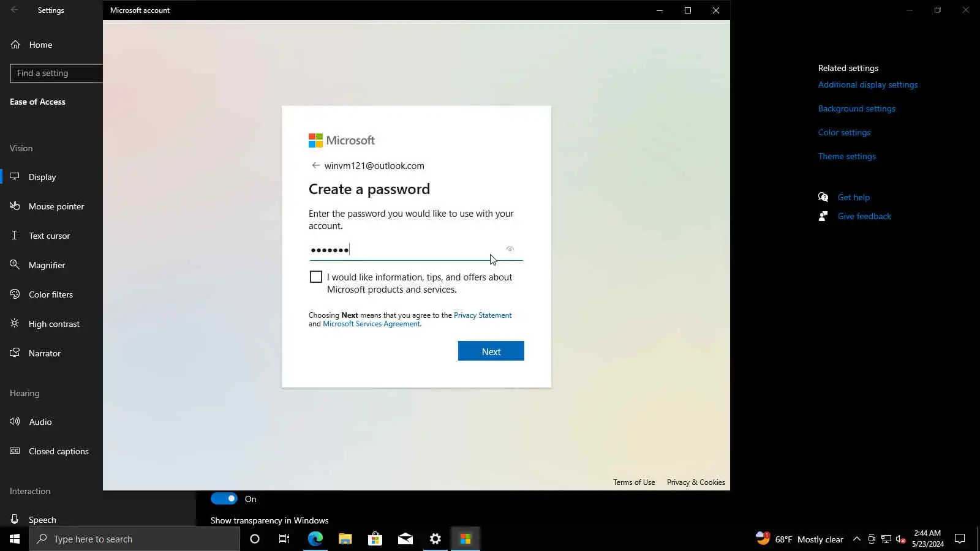Show hidden system tray icons

[857, 539]
